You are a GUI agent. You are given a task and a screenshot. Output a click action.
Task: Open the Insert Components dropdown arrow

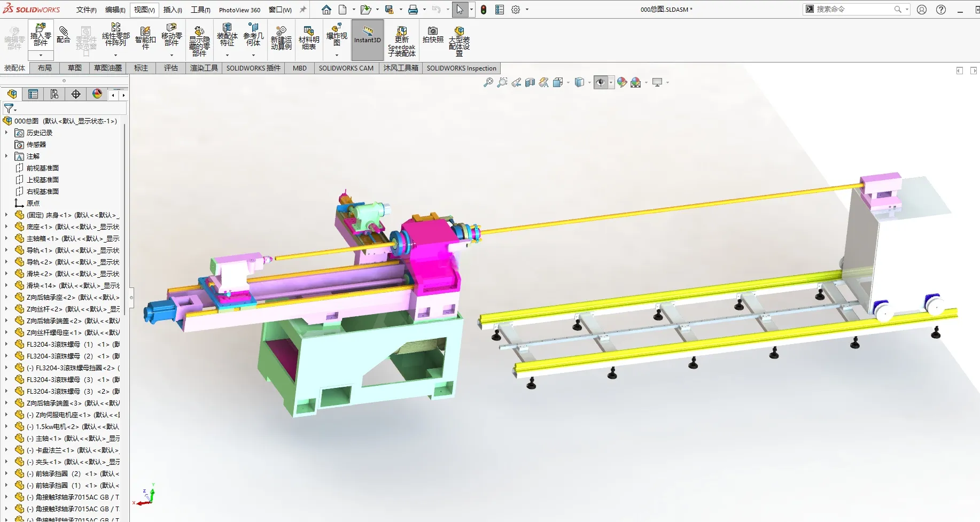(x=41, y=55)
